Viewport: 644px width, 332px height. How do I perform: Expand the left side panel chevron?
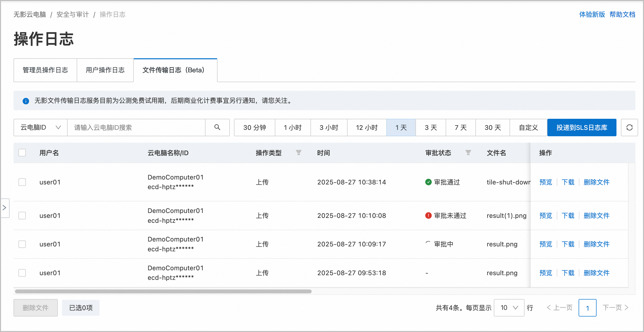[x=5, y=208]
